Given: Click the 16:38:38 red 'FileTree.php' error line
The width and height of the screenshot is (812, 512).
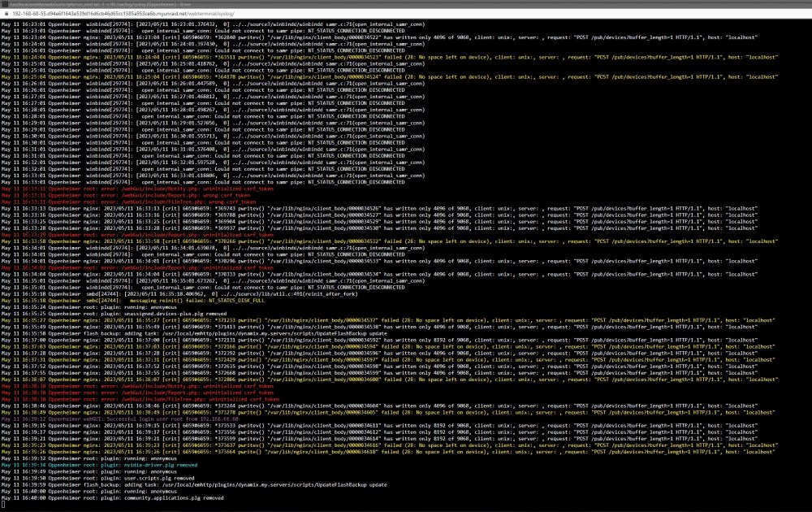Looking at the screenshot, I should point(140,399).
